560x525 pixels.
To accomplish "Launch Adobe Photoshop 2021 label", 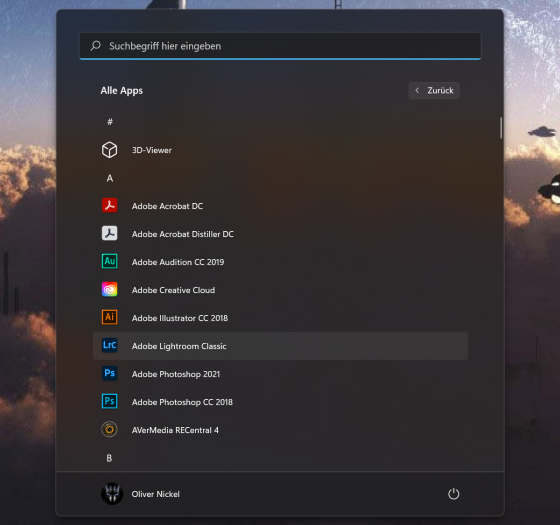I will point(176,374).
